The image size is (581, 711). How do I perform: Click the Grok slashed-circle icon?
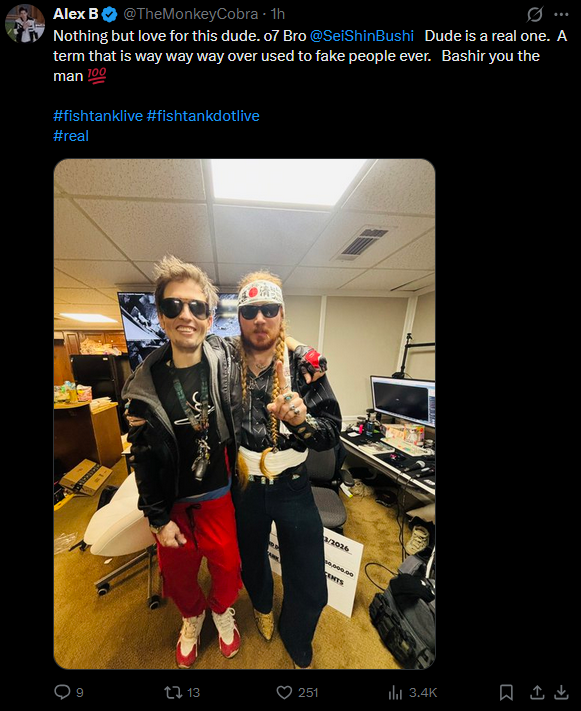pyautogui.click(x=535, y=15)
